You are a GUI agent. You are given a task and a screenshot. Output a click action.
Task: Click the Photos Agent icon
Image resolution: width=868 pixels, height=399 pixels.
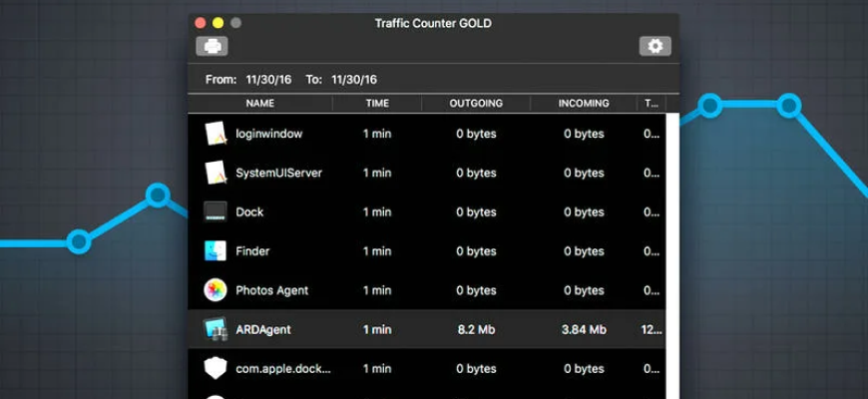216,290
